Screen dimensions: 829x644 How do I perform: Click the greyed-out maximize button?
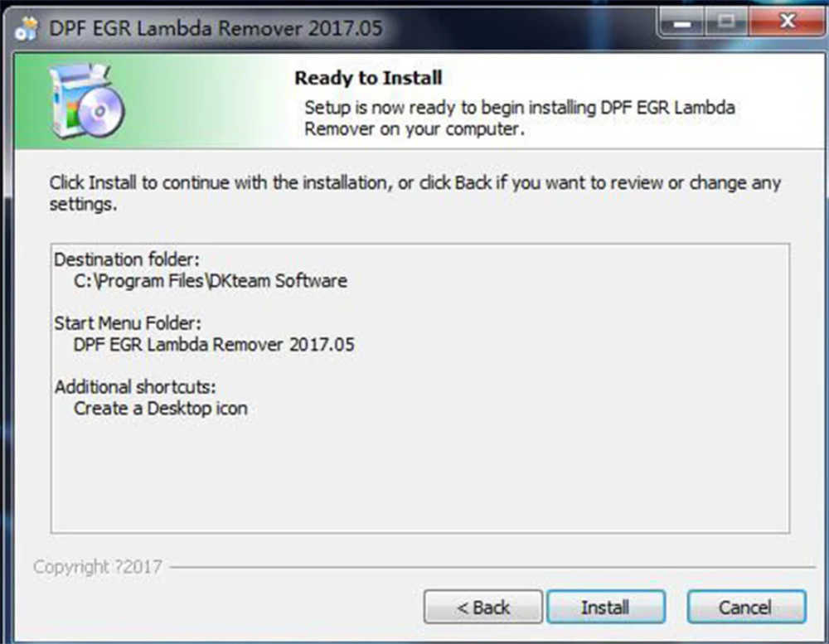726,22
